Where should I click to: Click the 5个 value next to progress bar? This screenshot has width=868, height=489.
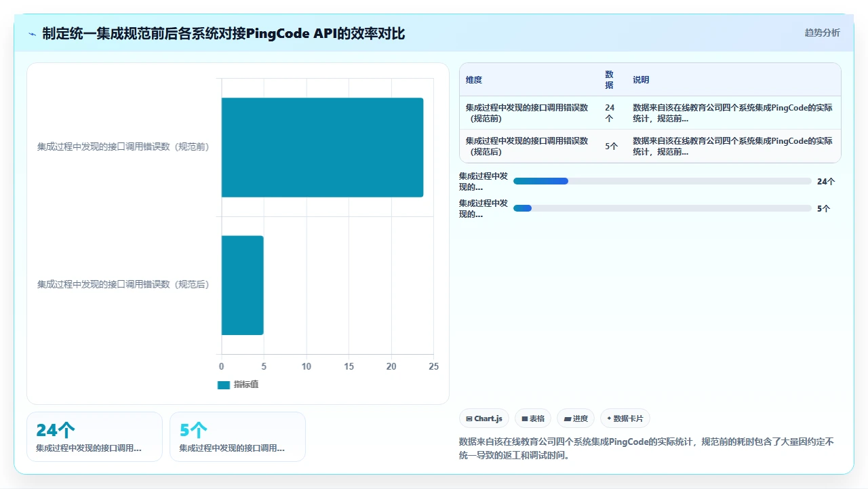(823, 208)
